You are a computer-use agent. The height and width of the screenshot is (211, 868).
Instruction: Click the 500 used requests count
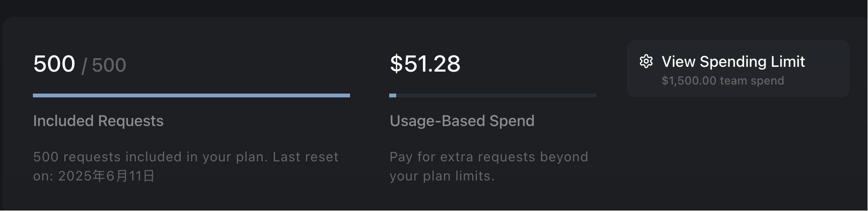(x=54, y=64)
